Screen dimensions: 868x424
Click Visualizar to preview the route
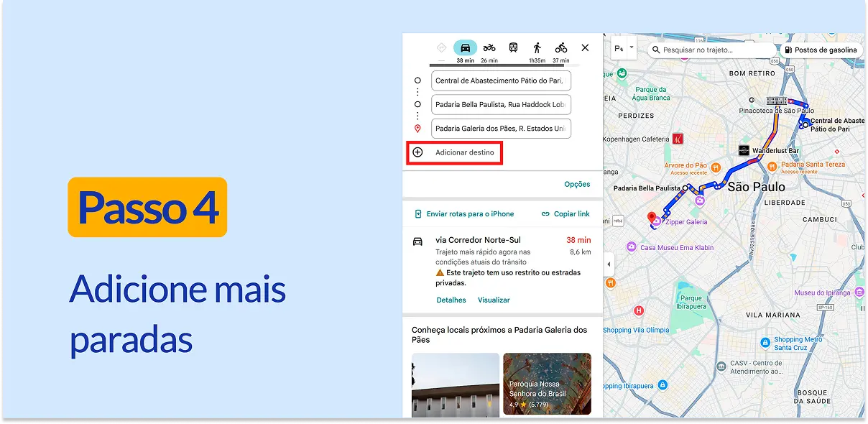[x=494, y=300]
